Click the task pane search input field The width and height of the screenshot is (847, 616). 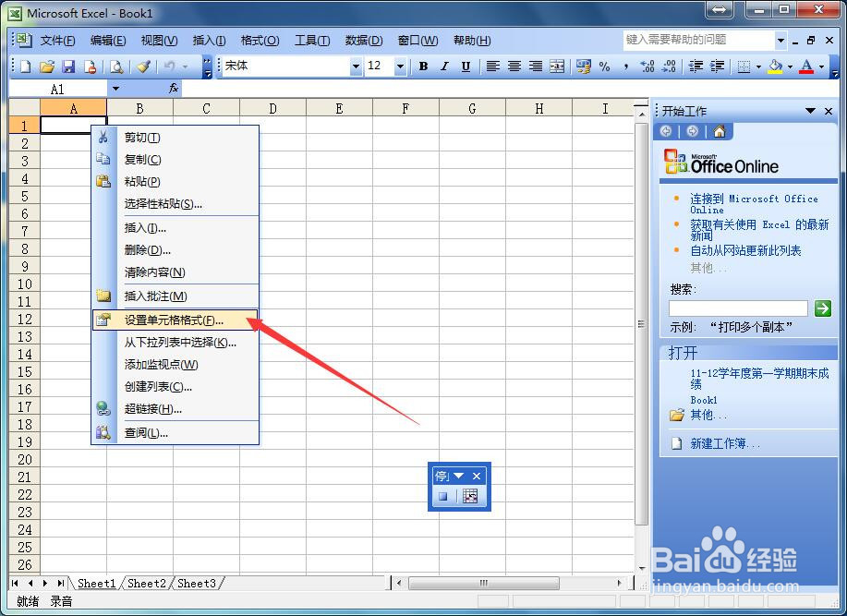[738, 308]
